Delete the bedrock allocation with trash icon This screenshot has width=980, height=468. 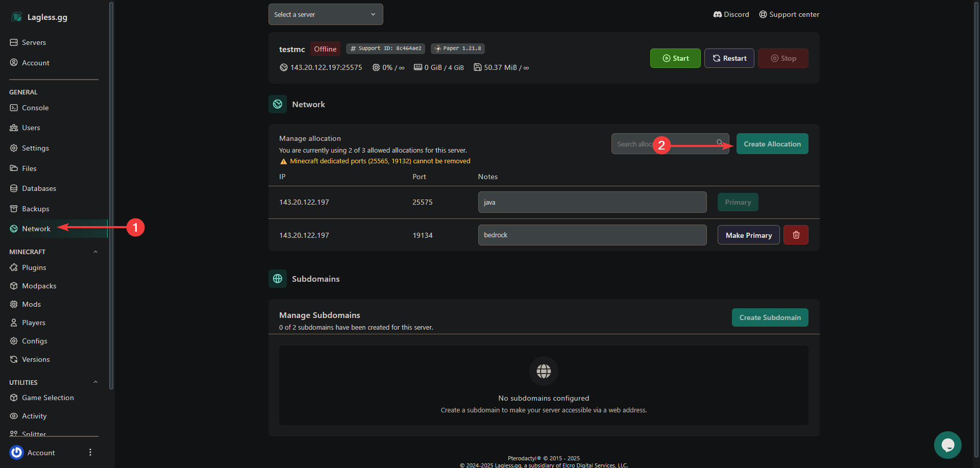pyautogui.click(x=796, y=235)
